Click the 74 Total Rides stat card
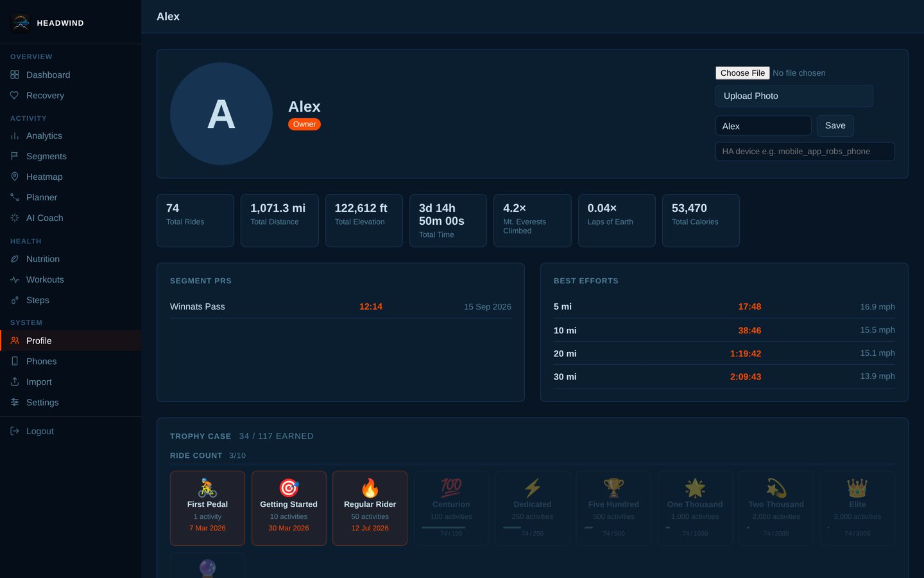 (x=195, y=220)
